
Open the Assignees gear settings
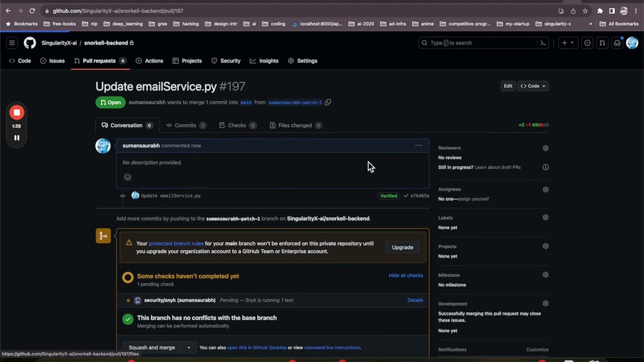click(x=545, y=189)
